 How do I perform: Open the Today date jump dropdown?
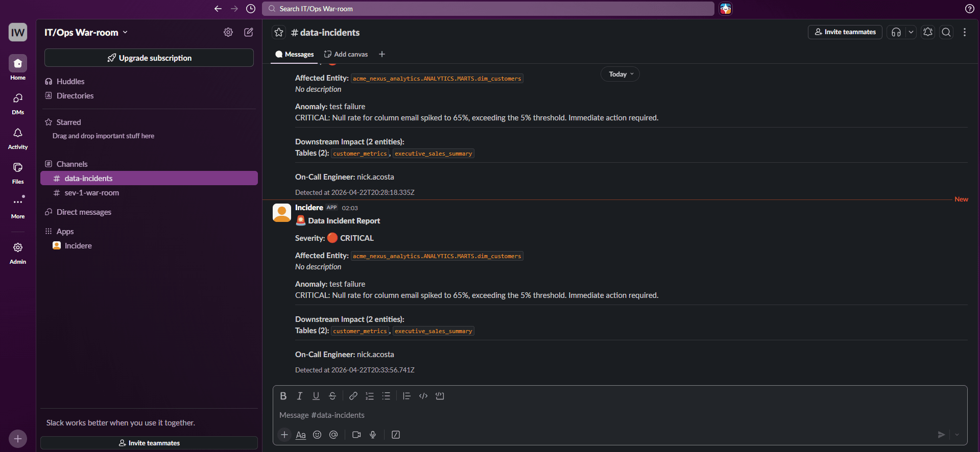click(x=620, y=74)
